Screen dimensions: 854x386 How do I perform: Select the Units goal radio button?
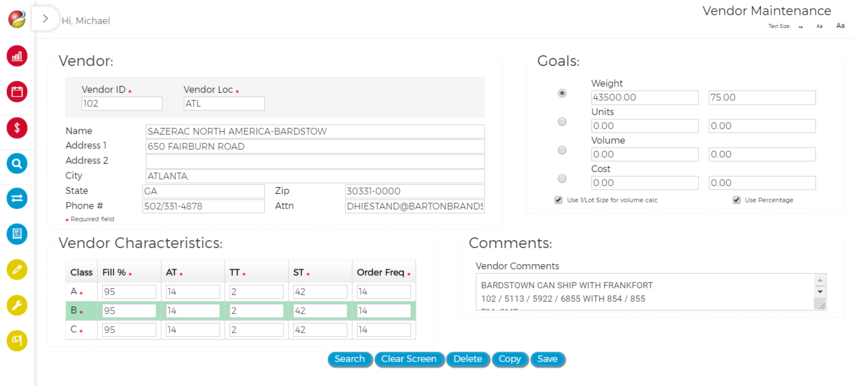(562, 122)
